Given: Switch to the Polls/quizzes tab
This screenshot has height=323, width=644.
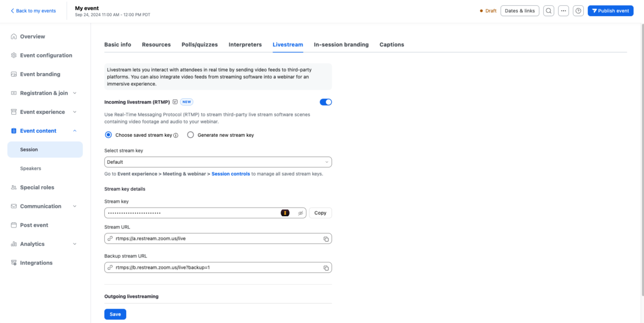Looking at the screenshot, I should pyautogui.click(x=200, y=45).
